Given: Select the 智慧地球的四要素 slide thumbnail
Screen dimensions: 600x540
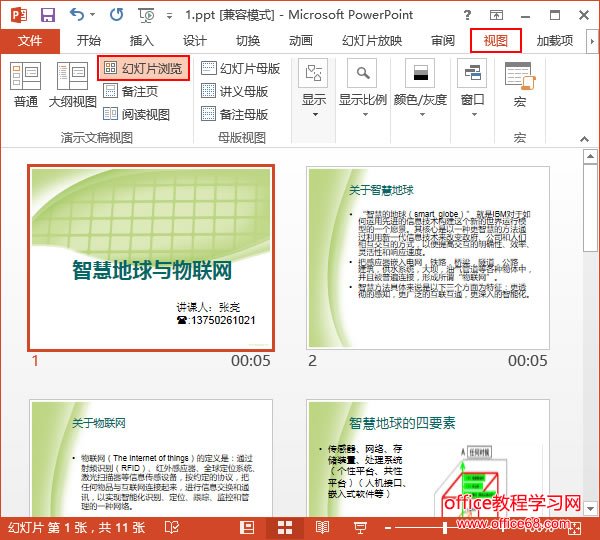Looking at the screenshot, I should click(x=428, y=458).
